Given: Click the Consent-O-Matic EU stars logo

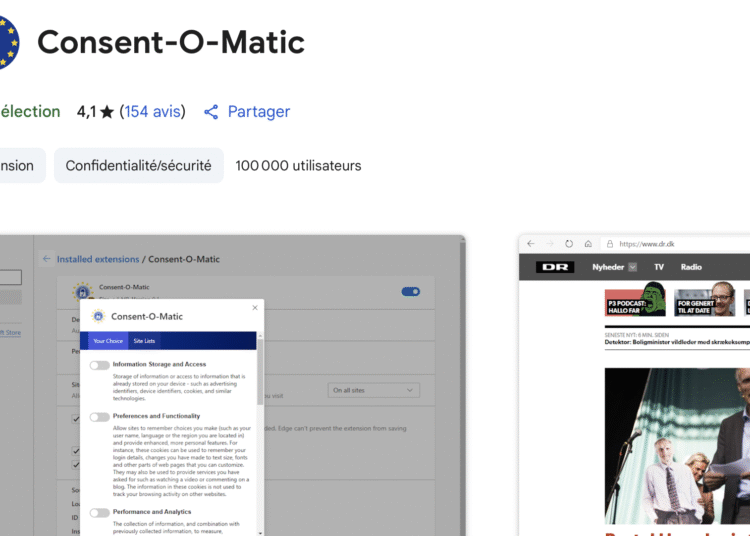Looking at the screenshot, I should [9, 42].
